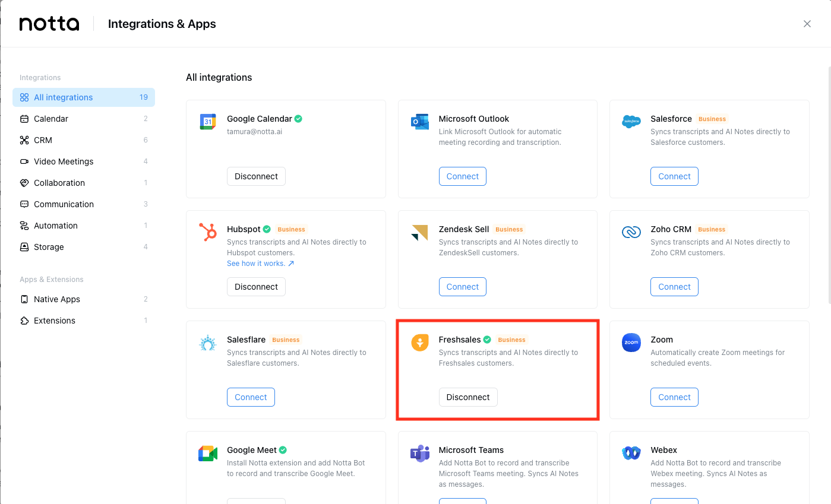Click the Business badge on Zendesk Sell
Viewport: 831px width, 504px height.
click(509, 229)
